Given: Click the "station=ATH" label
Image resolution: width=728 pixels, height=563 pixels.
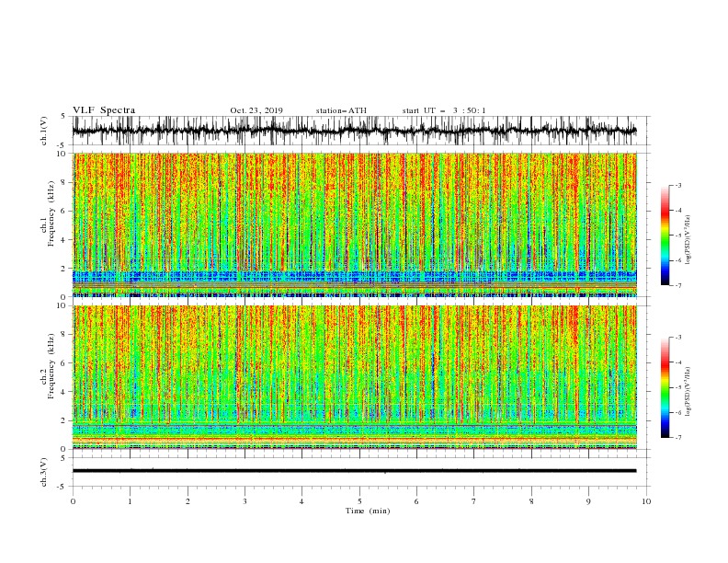Looking at the screenshot, I should click(341, 110).
